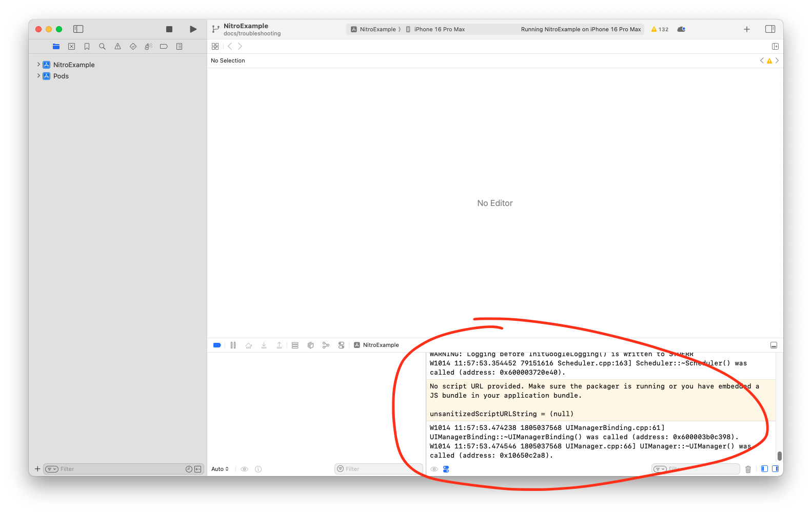Stop the running NitroExample app

(169, 29)
